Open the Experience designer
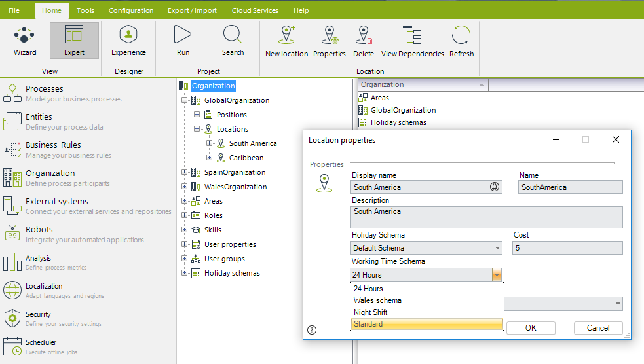Viewport: 644px width, 364px height. click(128, 41)
